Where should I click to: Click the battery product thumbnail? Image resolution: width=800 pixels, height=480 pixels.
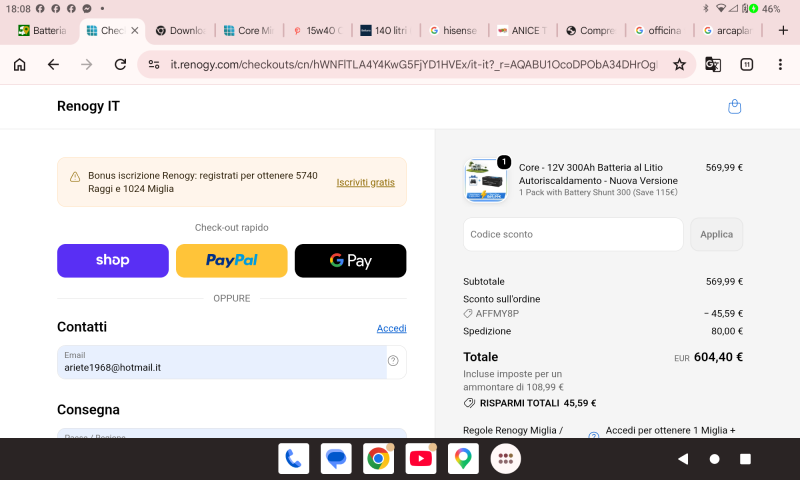coord(486,180)
